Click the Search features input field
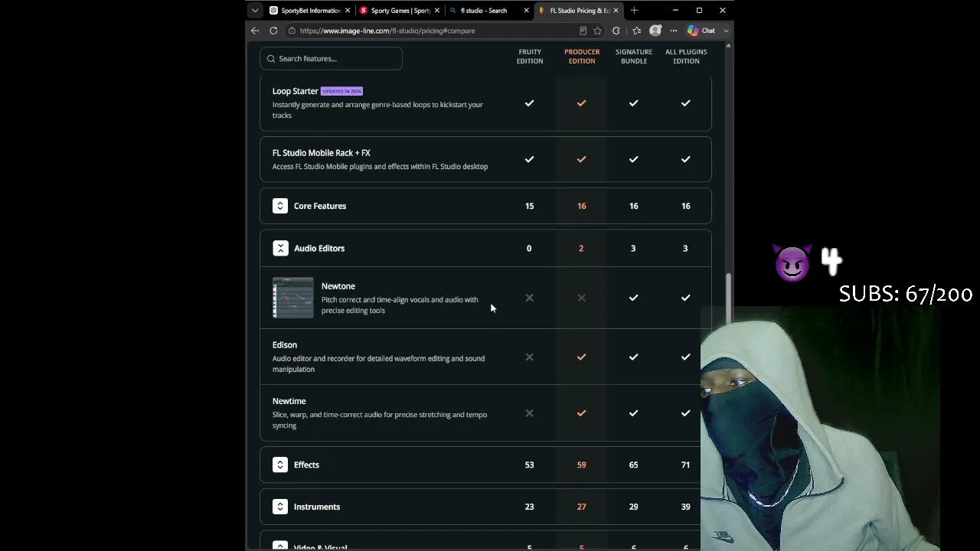980x551 pixels. coord(331,58)
